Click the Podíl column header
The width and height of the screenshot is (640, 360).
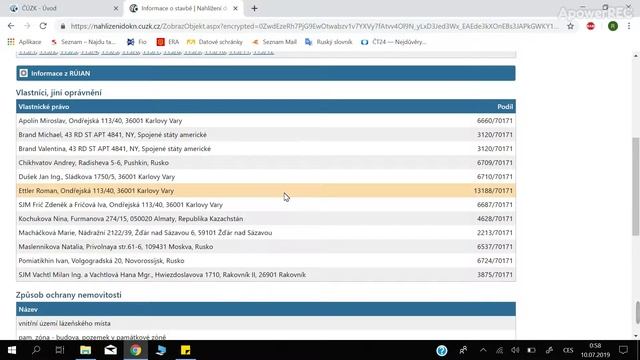[x=505, y=107]
